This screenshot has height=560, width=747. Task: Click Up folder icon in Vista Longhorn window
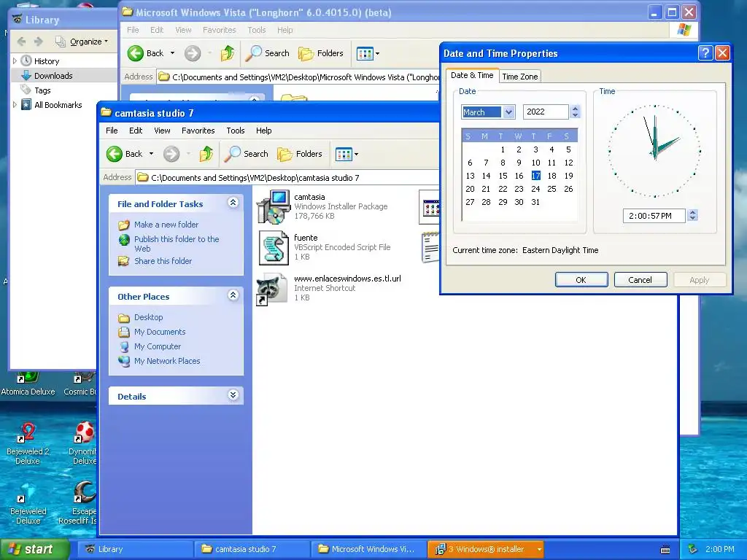point(228,53)
